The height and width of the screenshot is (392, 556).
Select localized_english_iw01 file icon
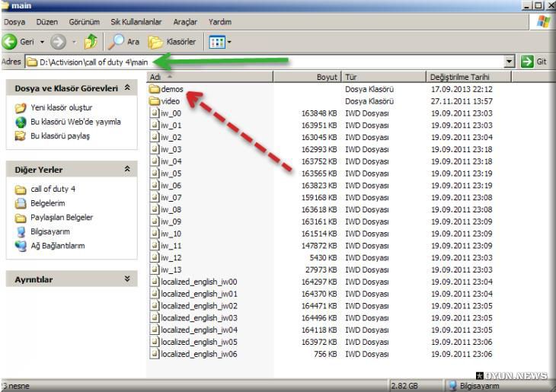pyautogui.click(x=155, y=294)
